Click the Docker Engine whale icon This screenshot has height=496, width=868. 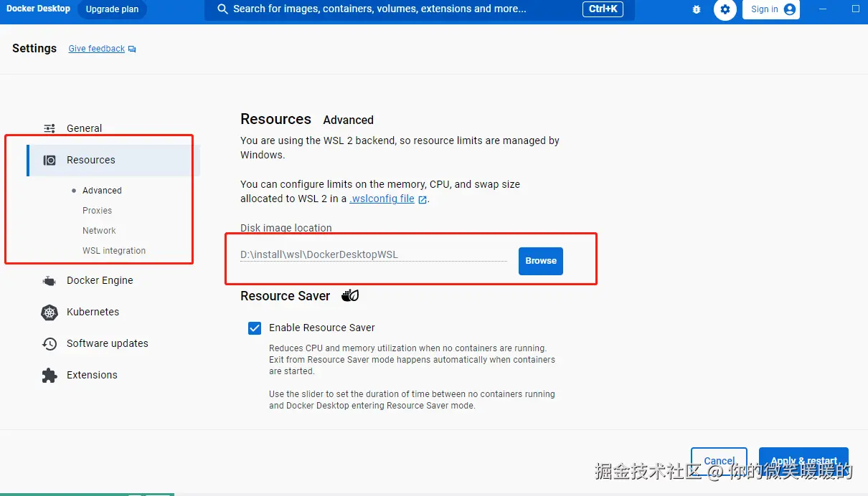pos(49,281)
